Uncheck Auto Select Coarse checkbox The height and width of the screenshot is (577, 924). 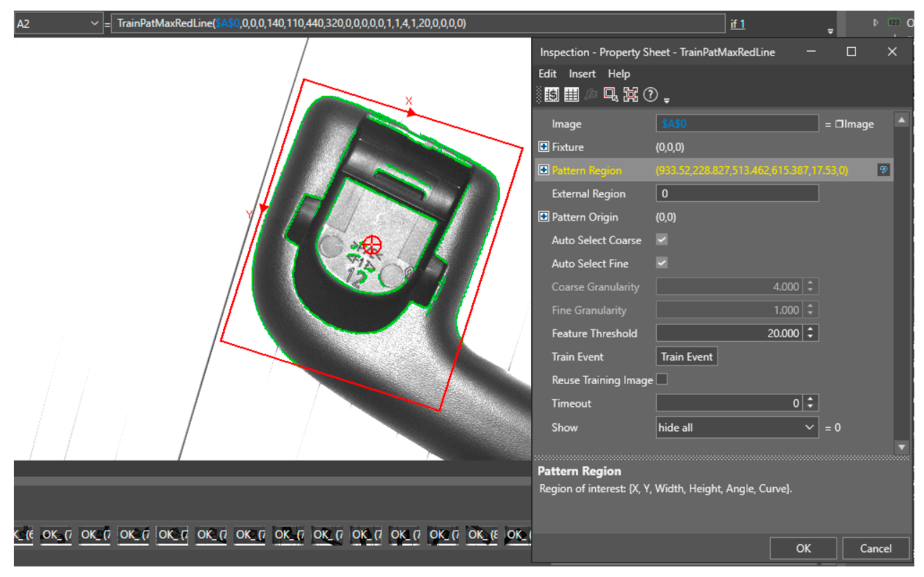662,240
